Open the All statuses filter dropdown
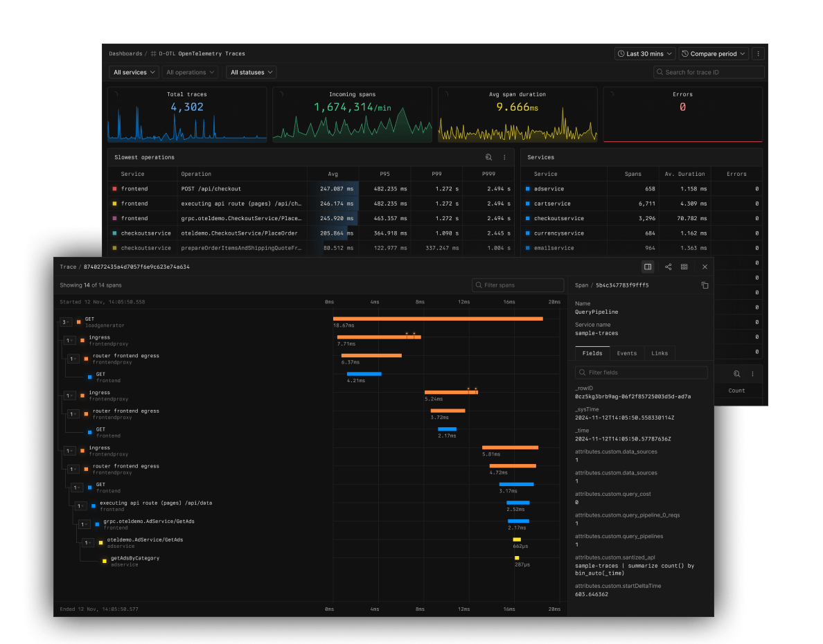Viewport: 823px width, 644px height. tap(251, 72)
